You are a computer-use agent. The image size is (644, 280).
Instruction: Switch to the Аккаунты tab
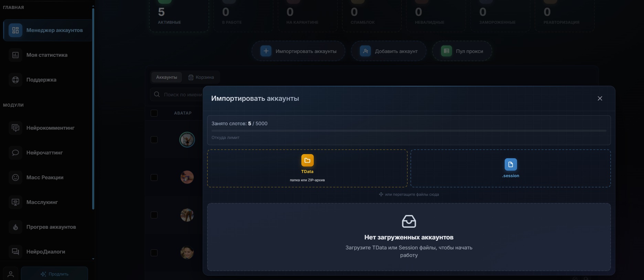click(167, 77)
